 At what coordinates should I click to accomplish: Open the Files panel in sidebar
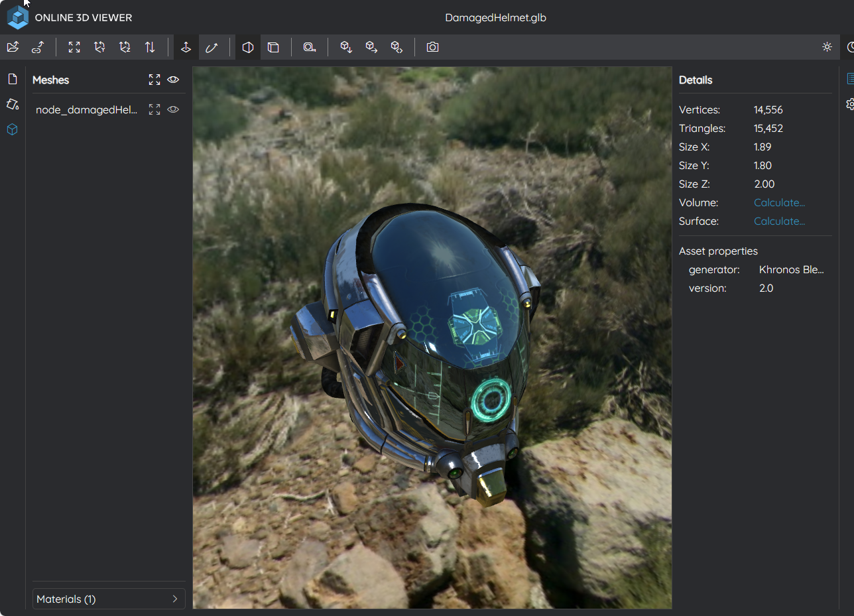[12, 80]
